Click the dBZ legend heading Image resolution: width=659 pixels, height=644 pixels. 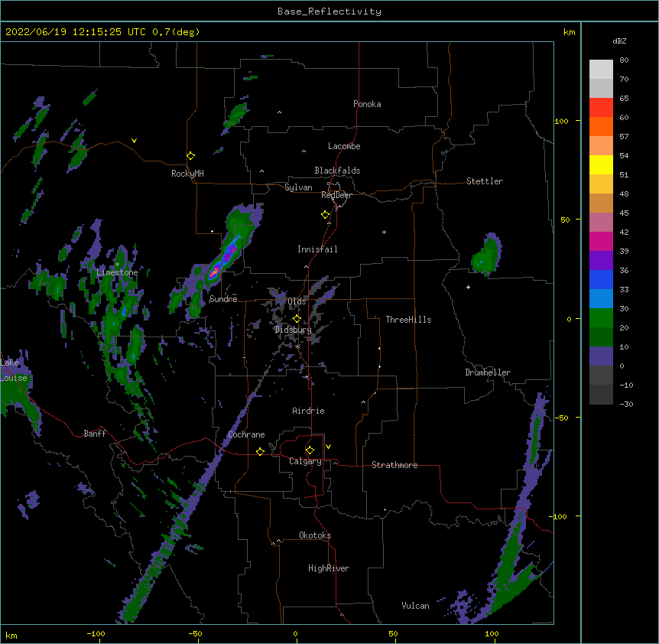619,41
